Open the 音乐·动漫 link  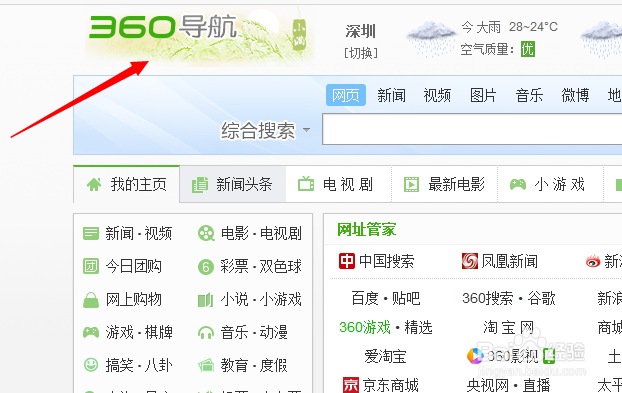(254, 332)
